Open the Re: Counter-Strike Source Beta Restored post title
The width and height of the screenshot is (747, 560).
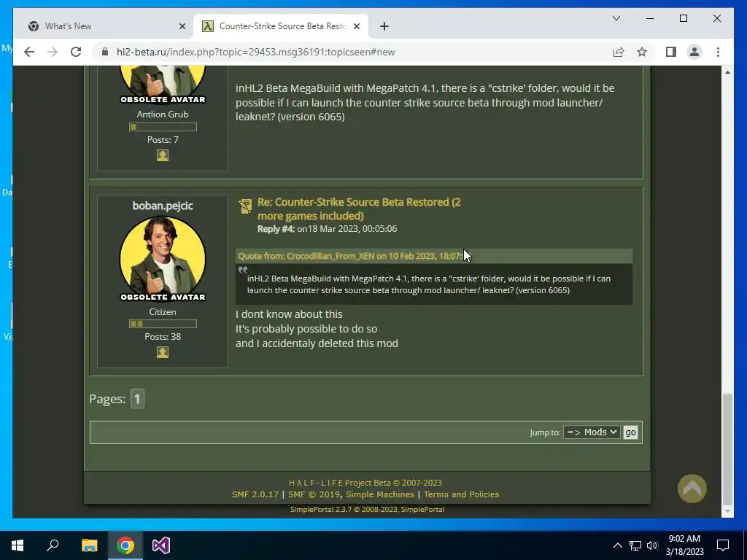point(359,209)
